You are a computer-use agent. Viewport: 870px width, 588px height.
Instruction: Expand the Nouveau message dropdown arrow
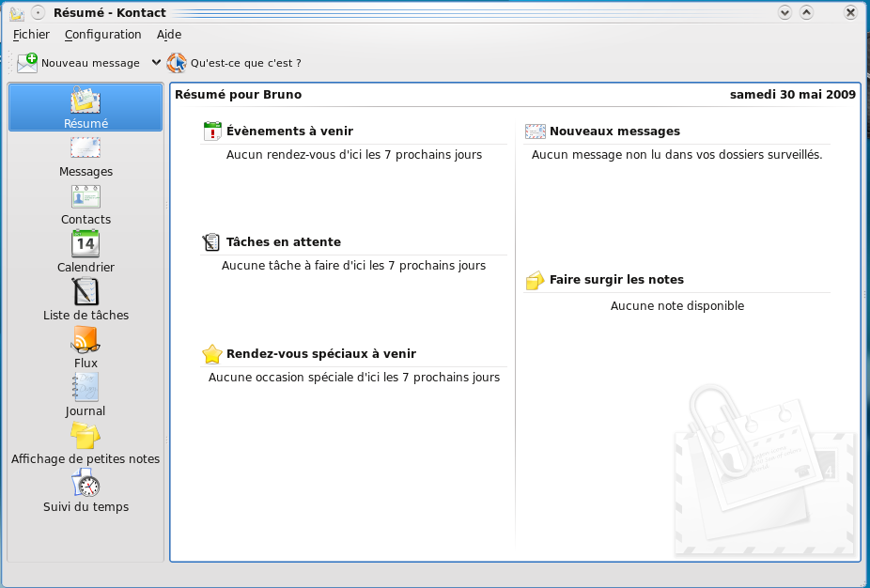(156, 63)
